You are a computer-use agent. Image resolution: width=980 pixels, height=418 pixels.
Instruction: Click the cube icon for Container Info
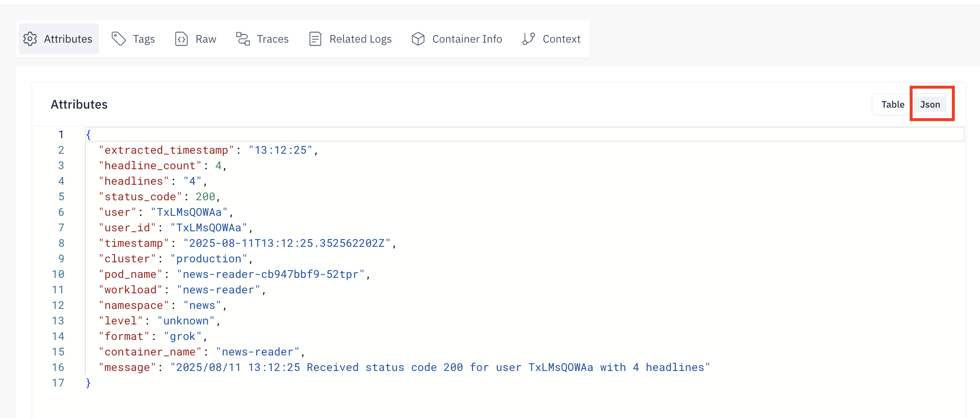coord(418,39)
